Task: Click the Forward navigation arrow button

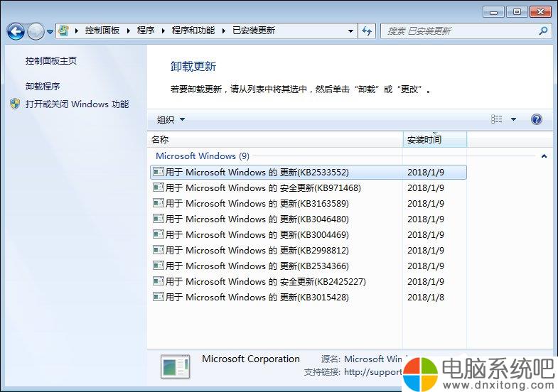Action: [x=36, y=31]
